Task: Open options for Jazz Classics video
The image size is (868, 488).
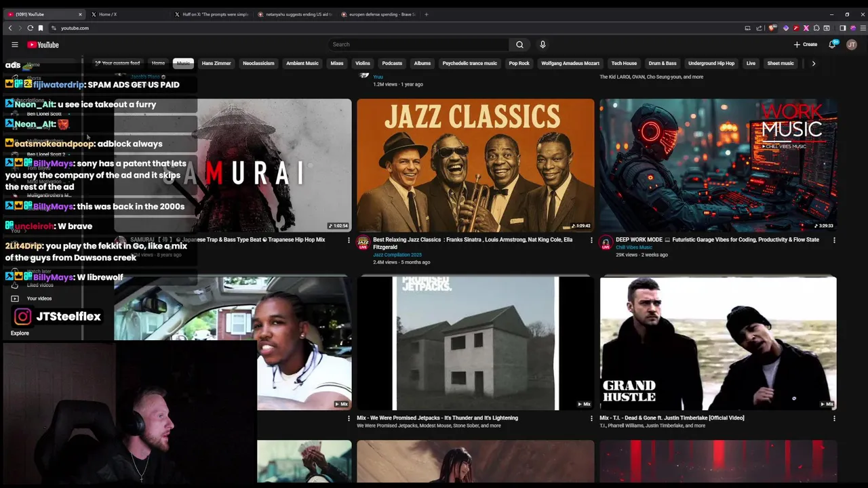Action: [x=591, y=240]
